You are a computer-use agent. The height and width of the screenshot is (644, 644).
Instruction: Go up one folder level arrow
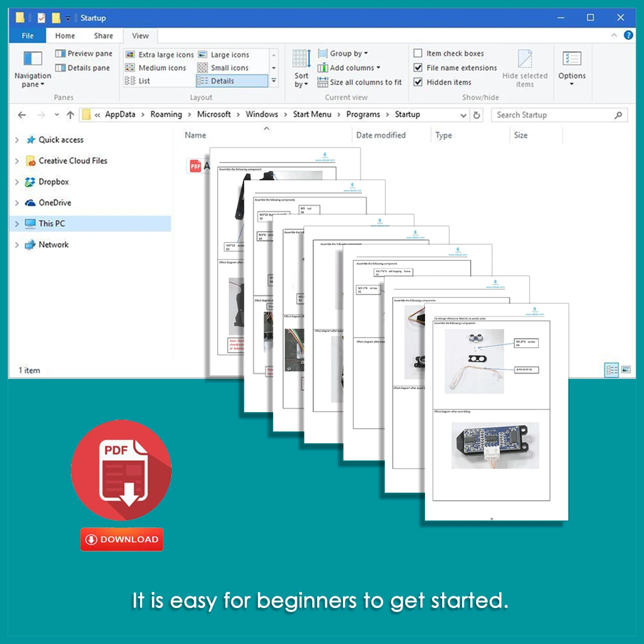point(70,115)
